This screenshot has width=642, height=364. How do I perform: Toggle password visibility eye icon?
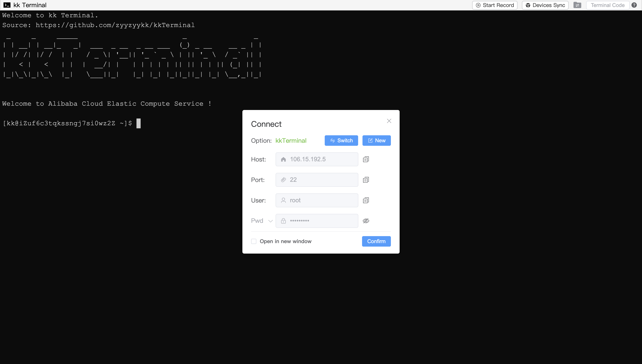tap(366, 221)
